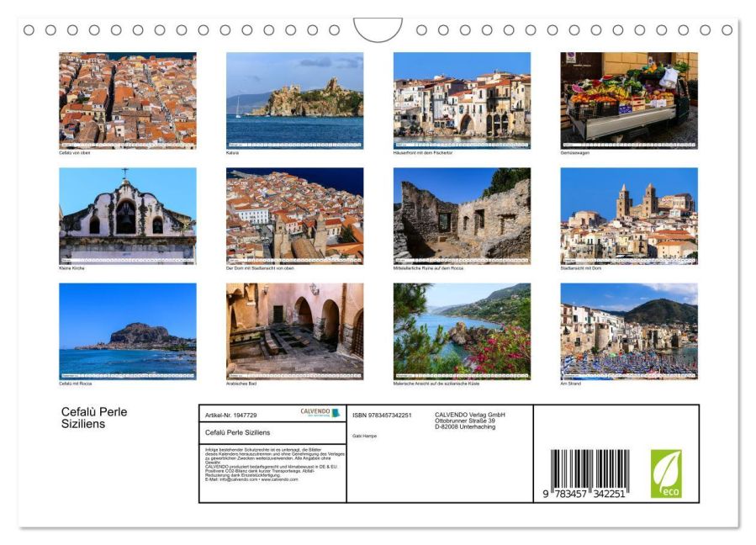The width and height of the screenshot is (756, 545).
Task: Open the Am Strand beach photo
Action: (x=629, y=331)
